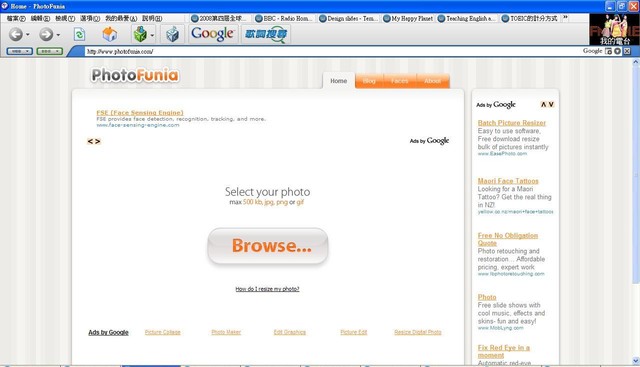Open the FSE (Face Sensing Engine) ad link
Screen dimensions: 640x367
140,112
